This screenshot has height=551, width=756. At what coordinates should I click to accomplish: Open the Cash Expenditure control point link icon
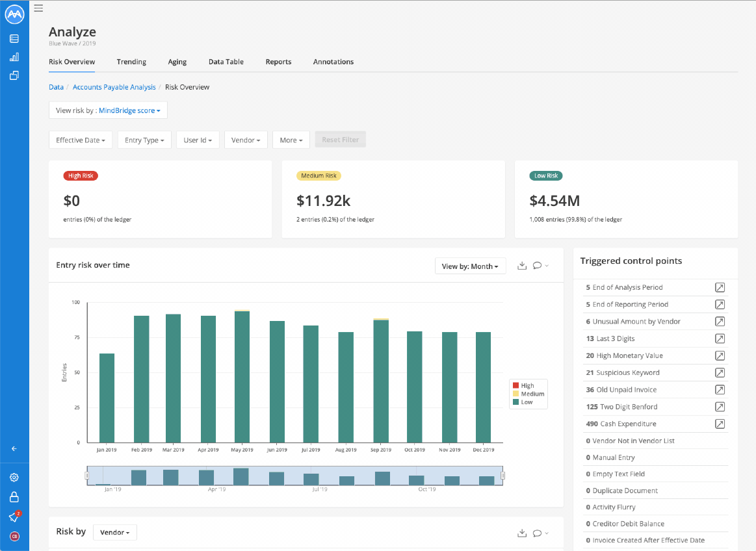(x=720, y=424)
